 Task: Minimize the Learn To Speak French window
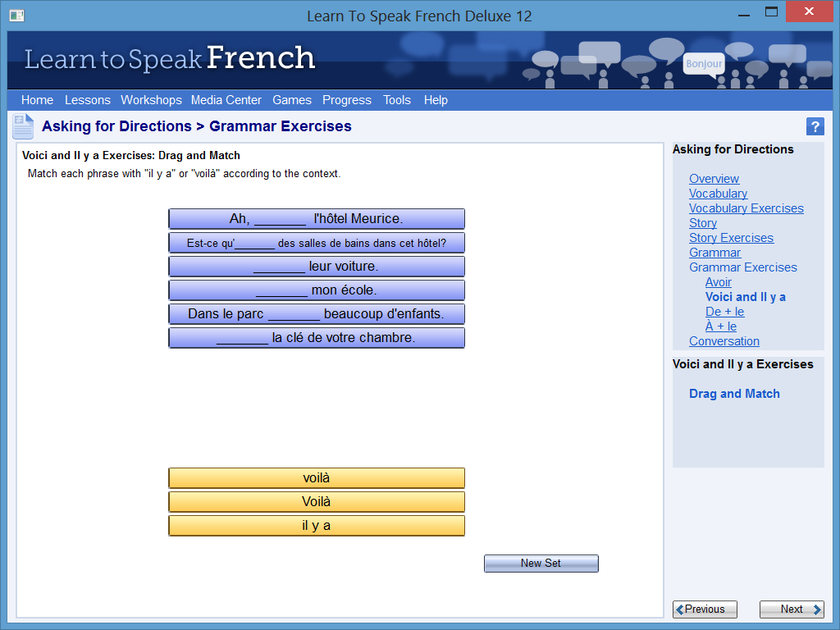(x=743, y=15)
